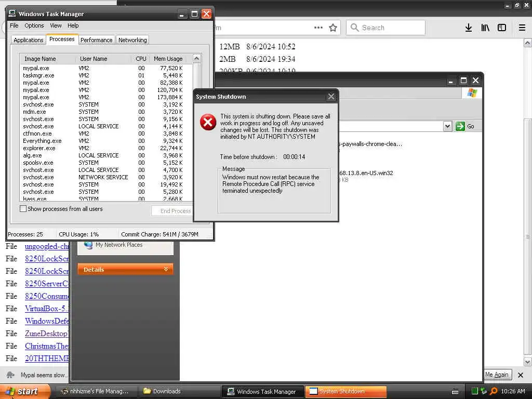Open Task Manager Help menu

(73, 25)
